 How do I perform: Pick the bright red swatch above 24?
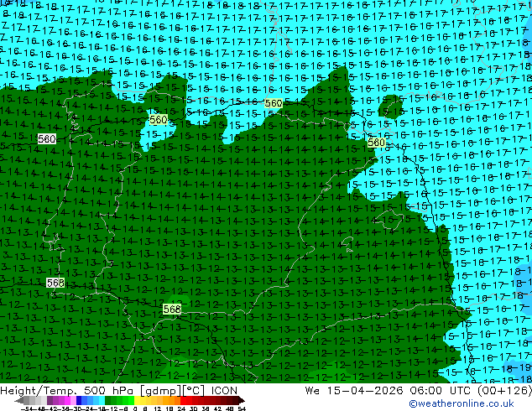point(183,401)
